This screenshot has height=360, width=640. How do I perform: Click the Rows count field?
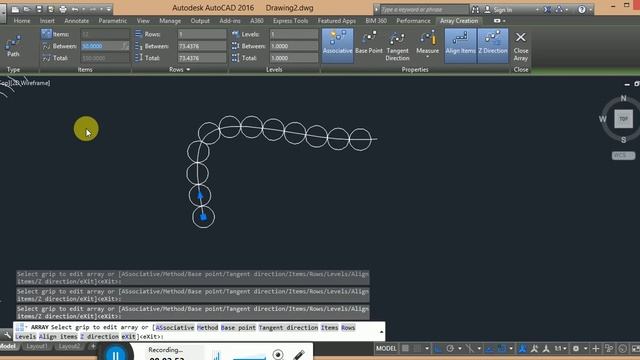coord(202,34)
